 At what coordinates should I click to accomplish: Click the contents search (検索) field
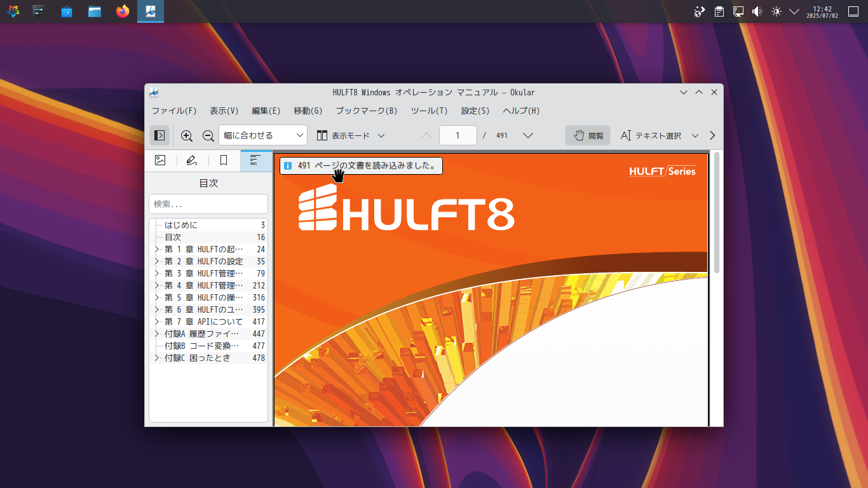pyautogui.click(x=208, y=204)
